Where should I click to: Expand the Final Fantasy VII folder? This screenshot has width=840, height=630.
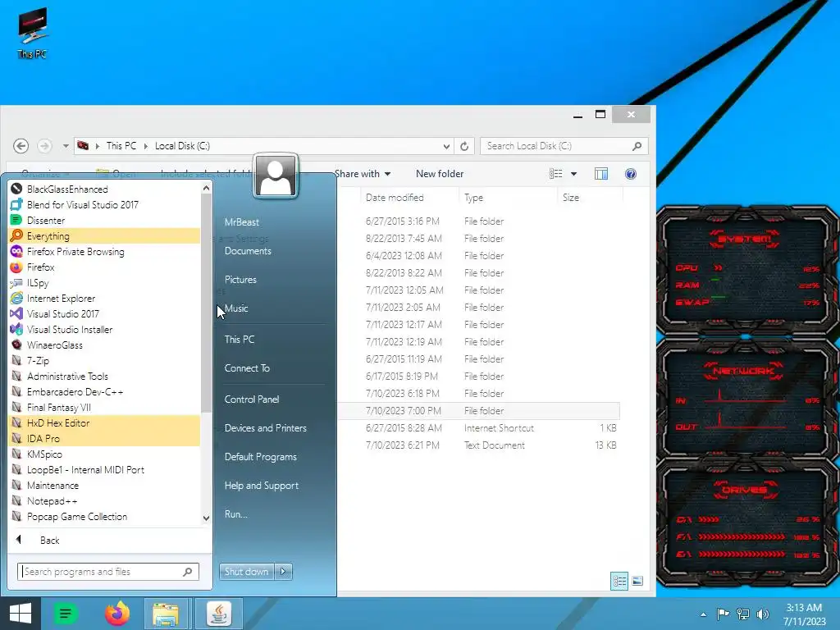click(x=104, y=407)
